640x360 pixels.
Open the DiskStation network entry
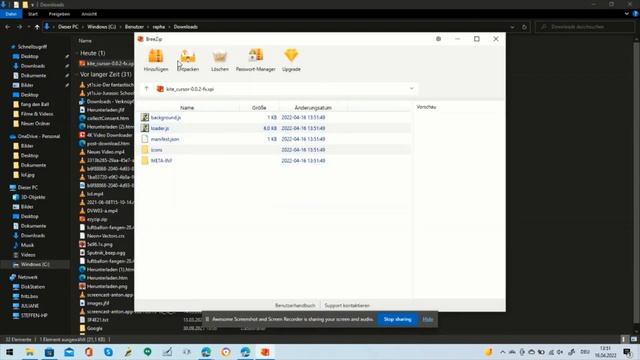coord(33,287)
